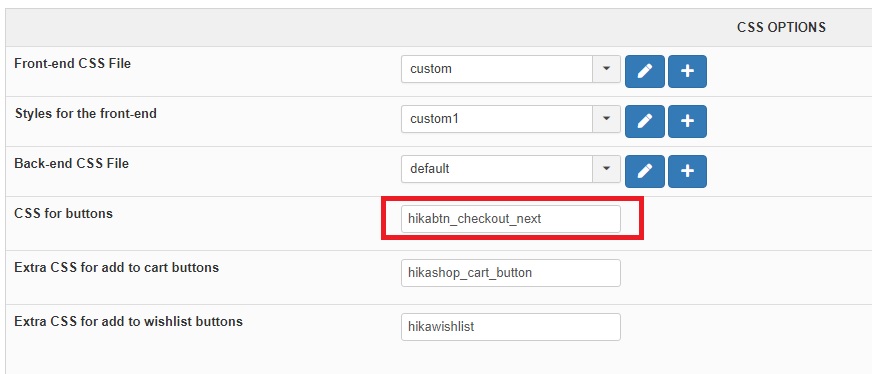Focus the CSS for buttons input field

pos(511,219)
